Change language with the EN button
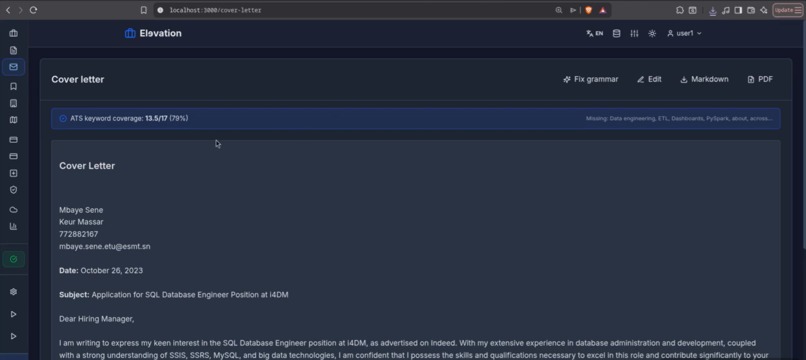Image resolution: width=806 pixels, height=360 pixels. (x=594, y=33)
